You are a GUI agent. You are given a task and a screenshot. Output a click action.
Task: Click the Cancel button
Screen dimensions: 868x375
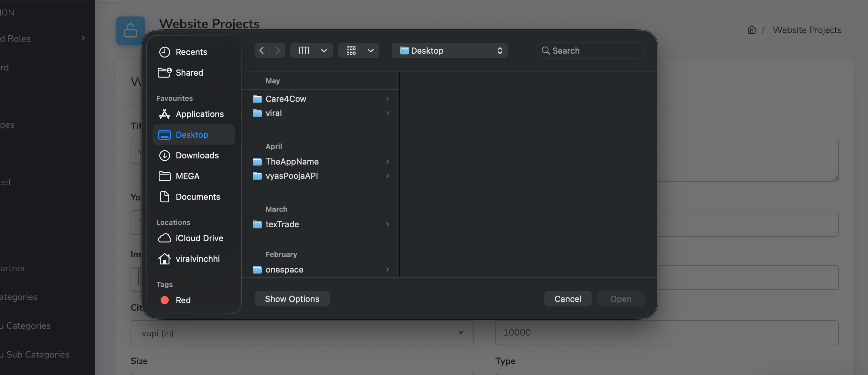point(567,299)
